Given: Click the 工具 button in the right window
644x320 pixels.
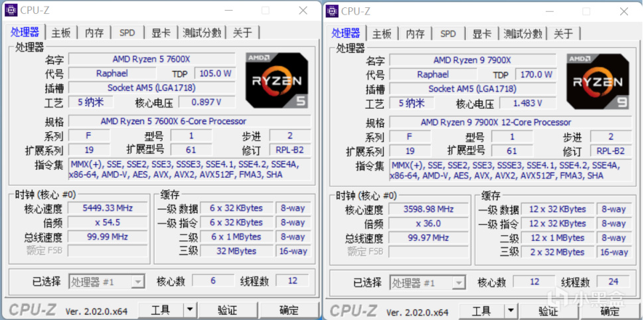Looking at the screenshot, I should point(482,311).
